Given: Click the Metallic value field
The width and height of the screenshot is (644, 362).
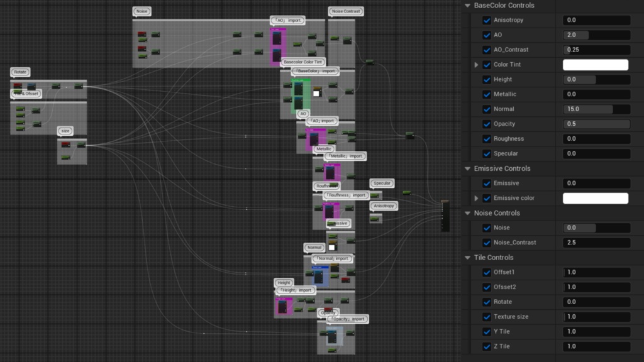Looking at the screenshot, I should (596, 94).
